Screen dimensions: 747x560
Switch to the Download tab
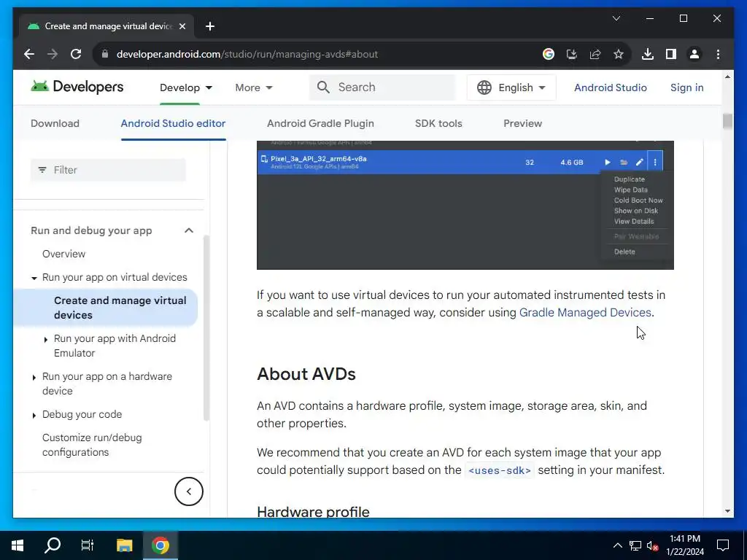coord(55,123)
